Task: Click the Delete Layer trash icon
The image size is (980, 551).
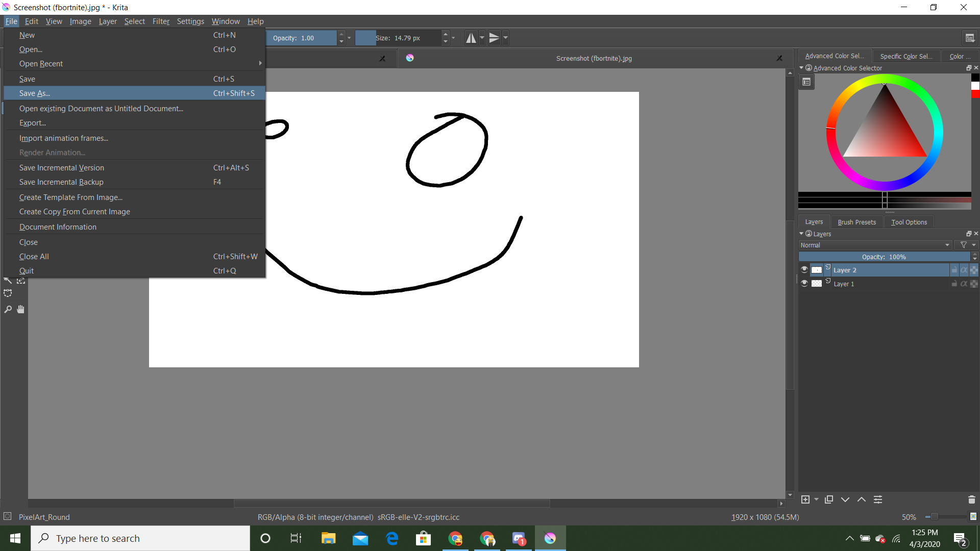Action: click(x=972, y=499)
